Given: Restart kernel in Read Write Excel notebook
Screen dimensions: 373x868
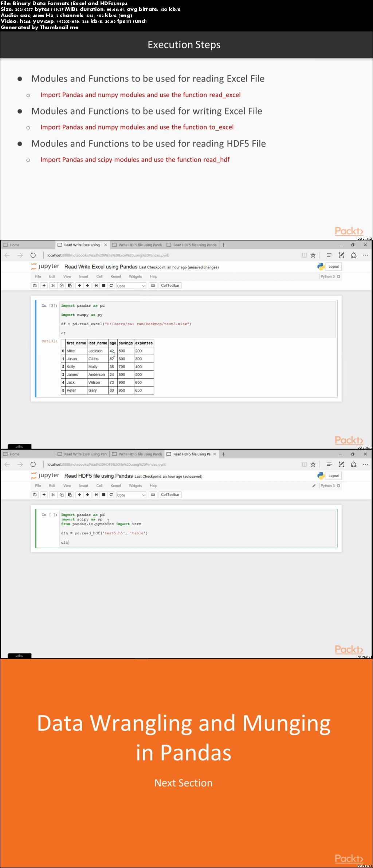Looking at the screenshot, I should click(x=111, y=286).
